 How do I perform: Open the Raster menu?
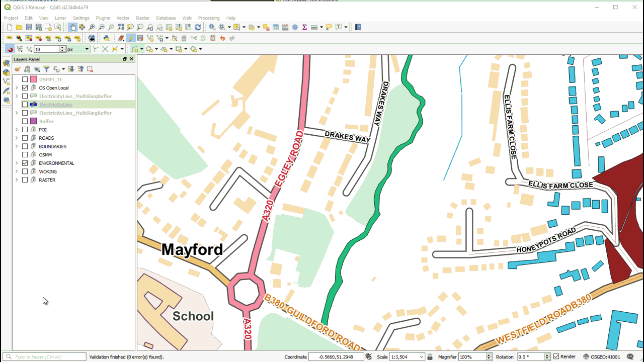pyautogui.click(x=143, y=18)
